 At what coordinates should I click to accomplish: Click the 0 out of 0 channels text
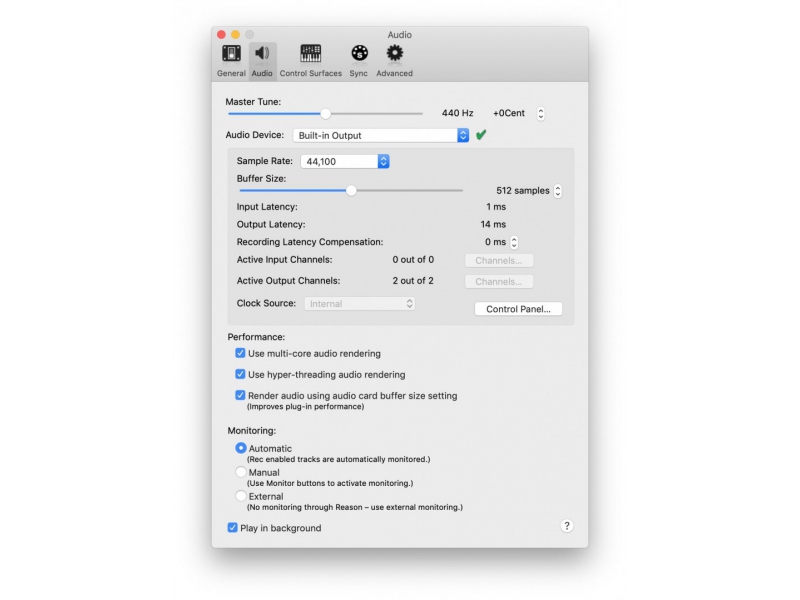(413, 260)
